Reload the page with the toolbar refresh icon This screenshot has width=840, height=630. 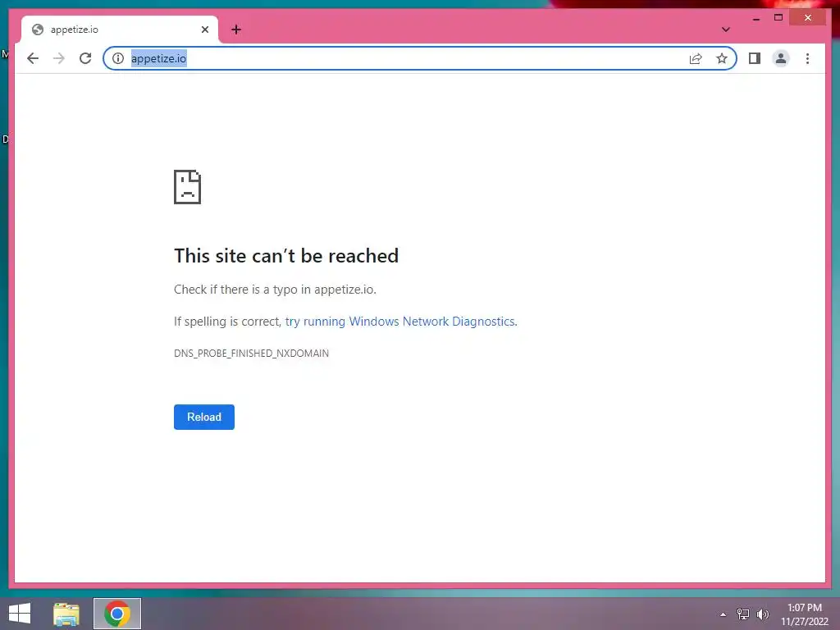[85, 58]
